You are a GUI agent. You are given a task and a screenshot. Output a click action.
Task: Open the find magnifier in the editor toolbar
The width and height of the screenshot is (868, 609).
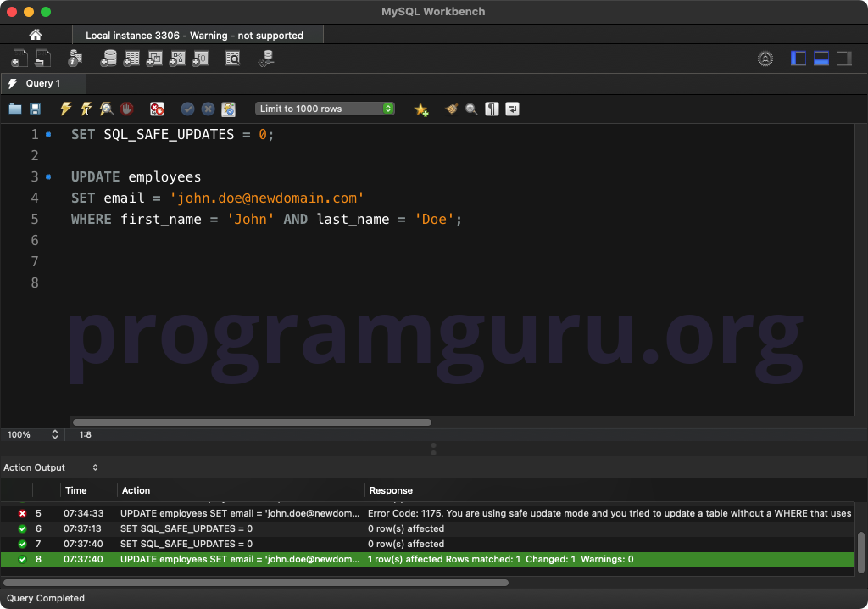[471, 109]
